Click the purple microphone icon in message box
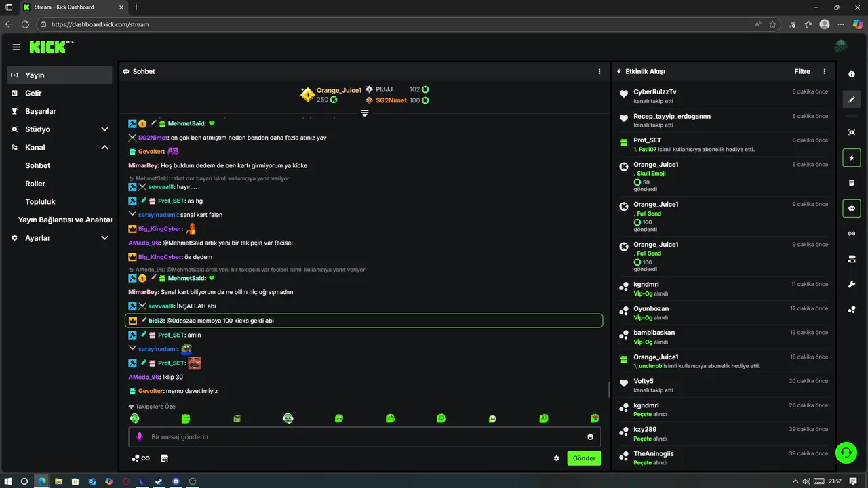Image resolution: width=868 pixels, height=488 pixels. [x=140, y=437]
